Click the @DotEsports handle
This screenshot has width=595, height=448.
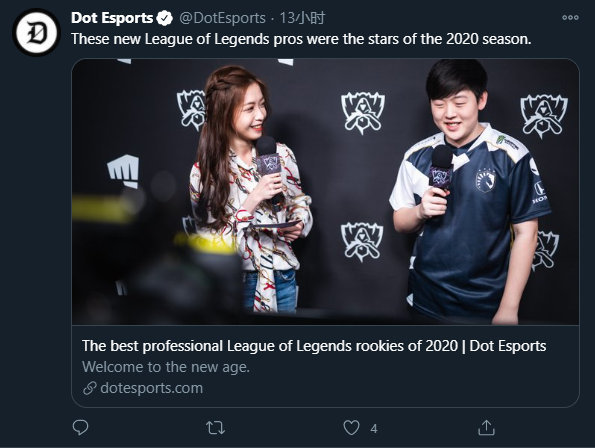(x=222, y=18)
